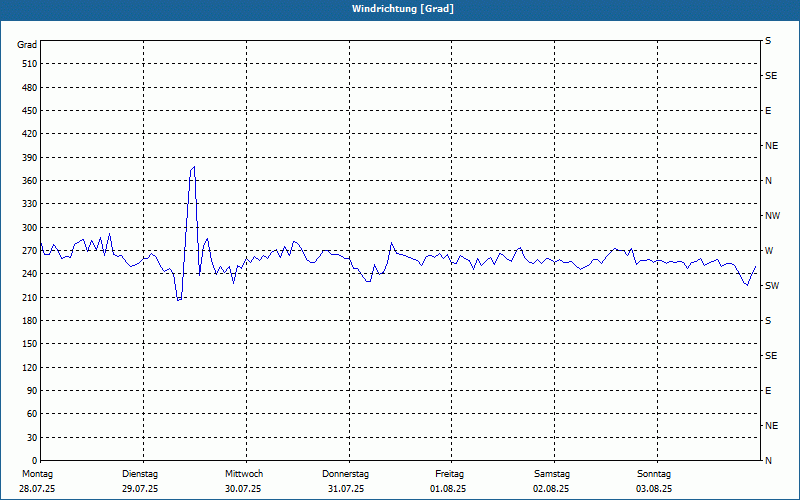The height and width of the screenshot is (500, 800).
Task: Select the Montag 28.07.25 date label
Action: pyautogui.click(x=37, y=481)
